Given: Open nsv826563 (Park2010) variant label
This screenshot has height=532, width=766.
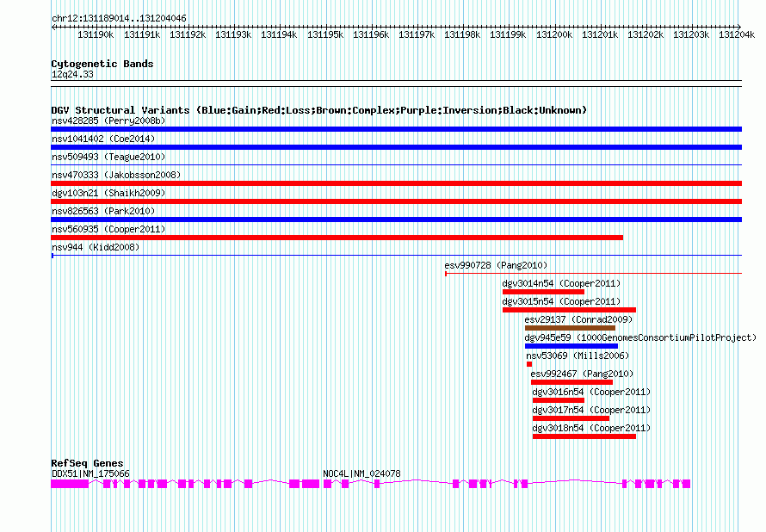Looking at the screenshot, I should 103,211.
